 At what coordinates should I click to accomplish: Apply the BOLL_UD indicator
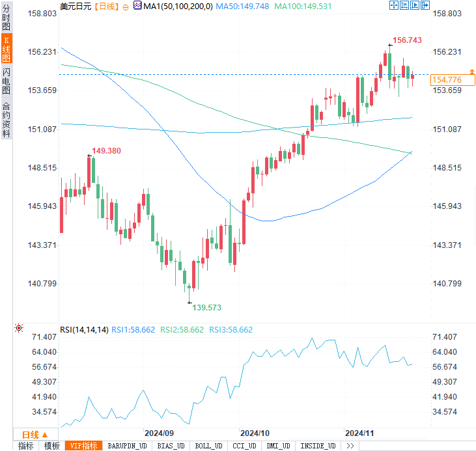[x=208, y=446]
